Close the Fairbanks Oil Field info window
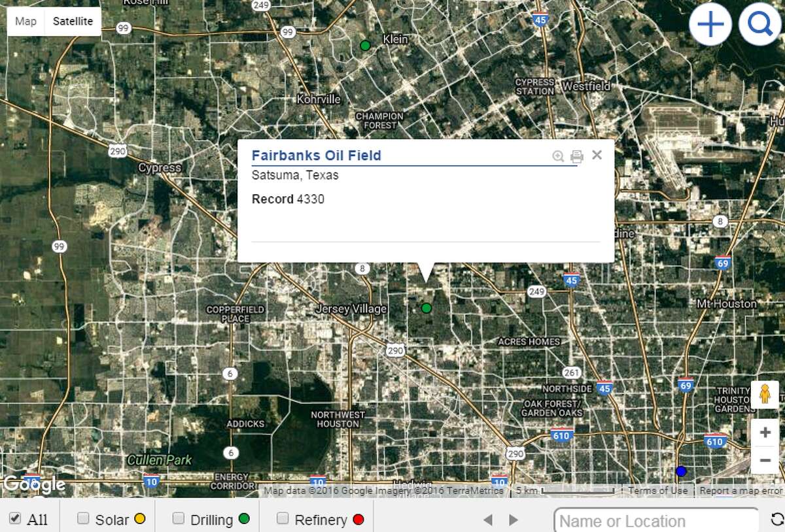Image resolution: width=785 pixels, height=532 pixels. [596, 156]
